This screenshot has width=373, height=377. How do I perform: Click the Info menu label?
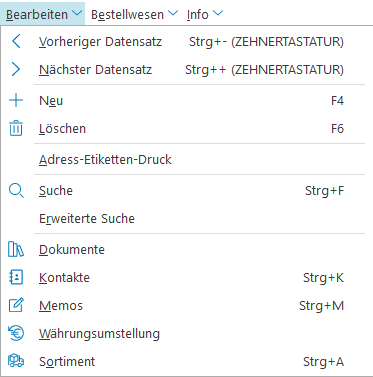coord(198,14)
